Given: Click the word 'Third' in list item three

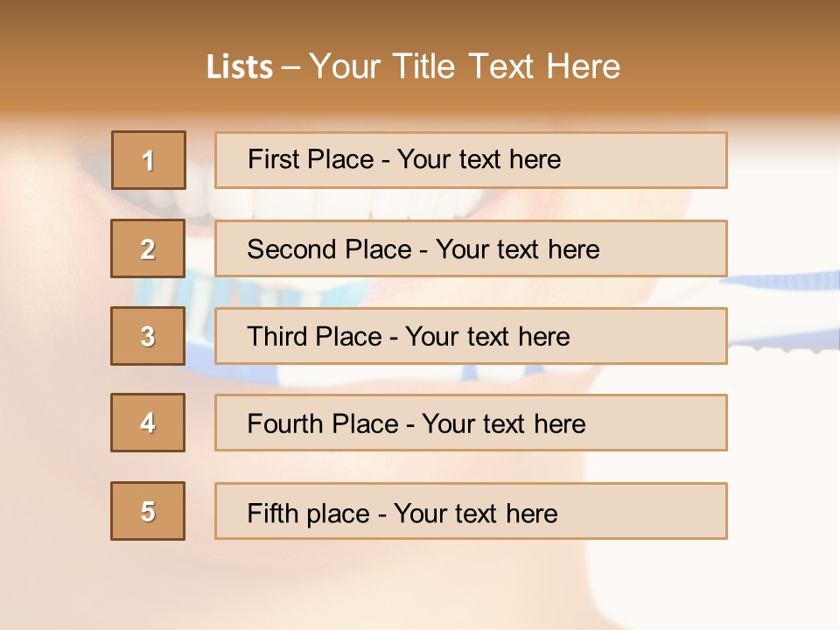Looking at the screenshot, I should (276, 337).
